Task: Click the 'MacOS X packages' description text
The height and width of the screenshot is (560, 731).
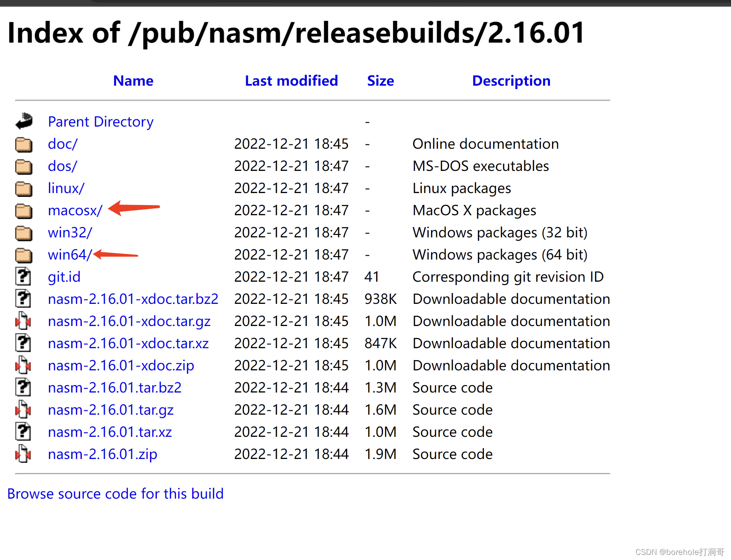Action: pos(474,211)
